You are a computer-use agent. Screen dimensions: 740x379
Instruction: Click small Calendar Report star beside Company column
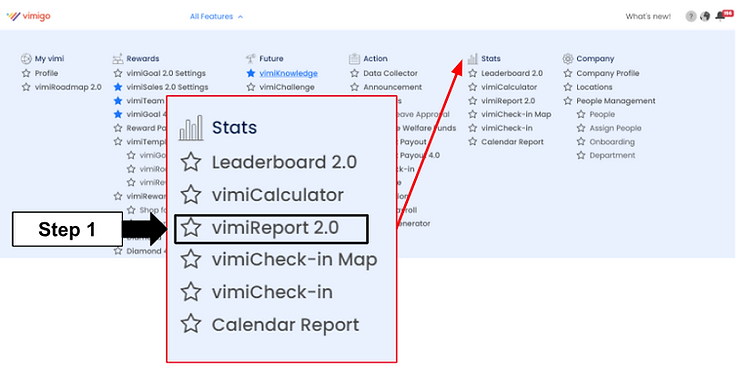(x=473, y=142)
